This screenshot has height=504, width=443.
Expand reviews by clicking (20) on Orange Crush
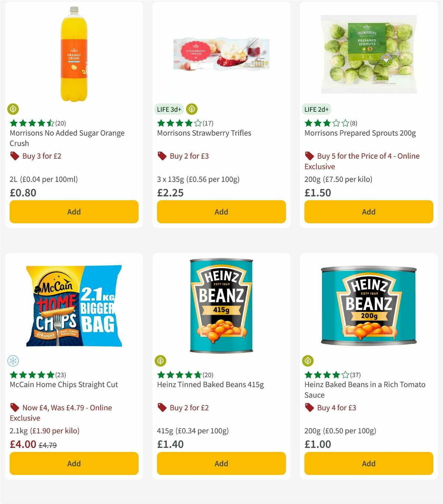click(61, 123)
